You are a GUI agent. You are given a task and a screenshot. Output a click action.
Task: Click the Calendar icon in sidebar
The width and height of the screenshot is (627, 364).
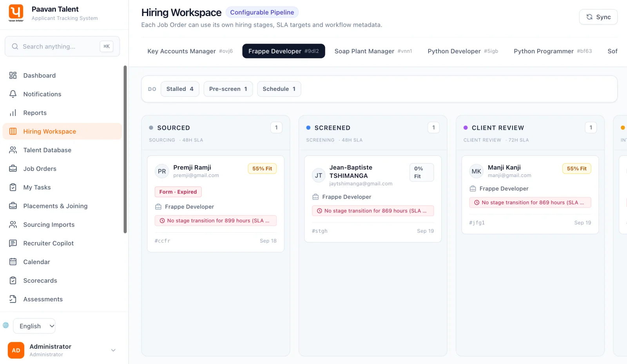pyautogui.click(x=13, y=262)
